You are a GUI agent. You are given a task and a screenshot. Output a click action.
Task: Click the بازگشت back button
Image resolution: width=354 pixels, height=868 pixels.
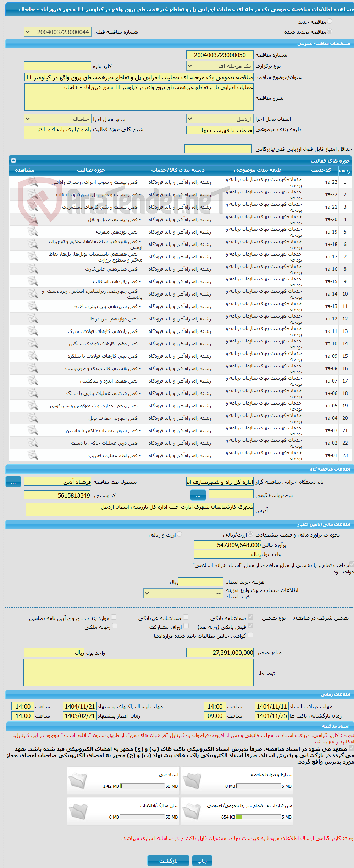[x=168, y=861]
